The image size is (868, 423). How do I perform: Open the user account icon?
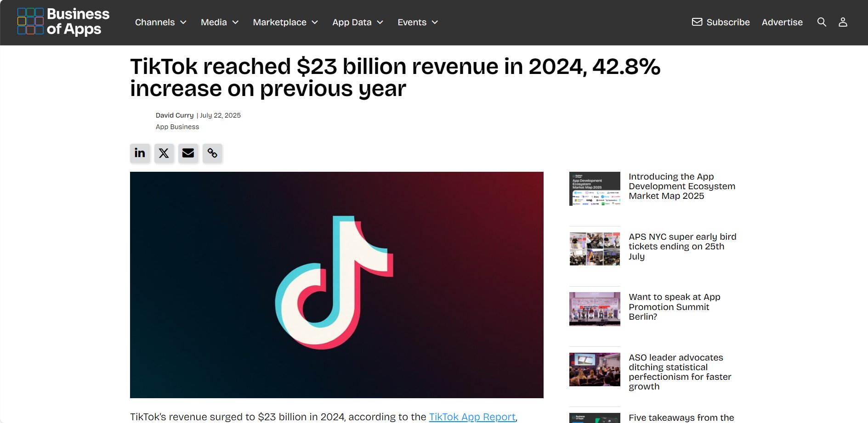click(843, 22)
